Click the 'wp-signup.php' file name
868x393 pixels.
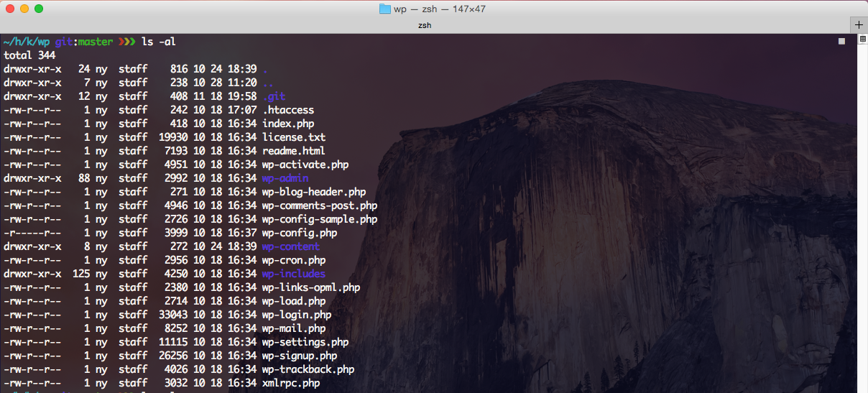pyautogui.click(x=300, y=356)
